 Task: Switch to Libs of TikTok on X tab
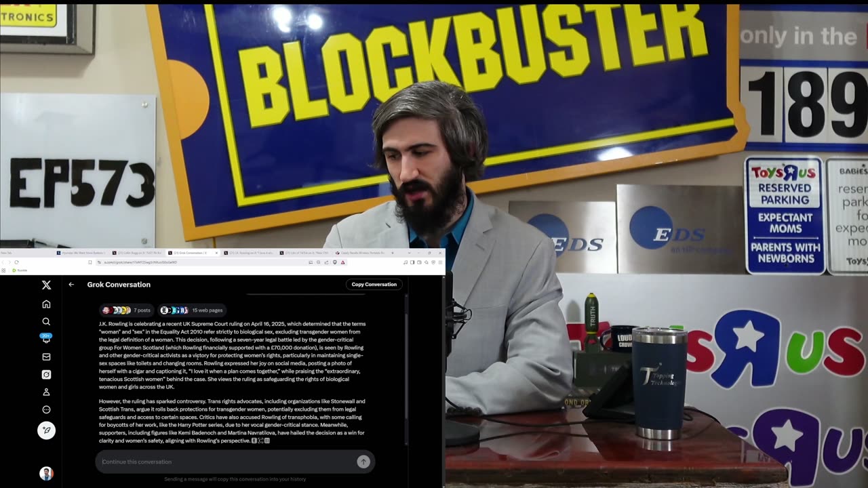tap(305, 253)
